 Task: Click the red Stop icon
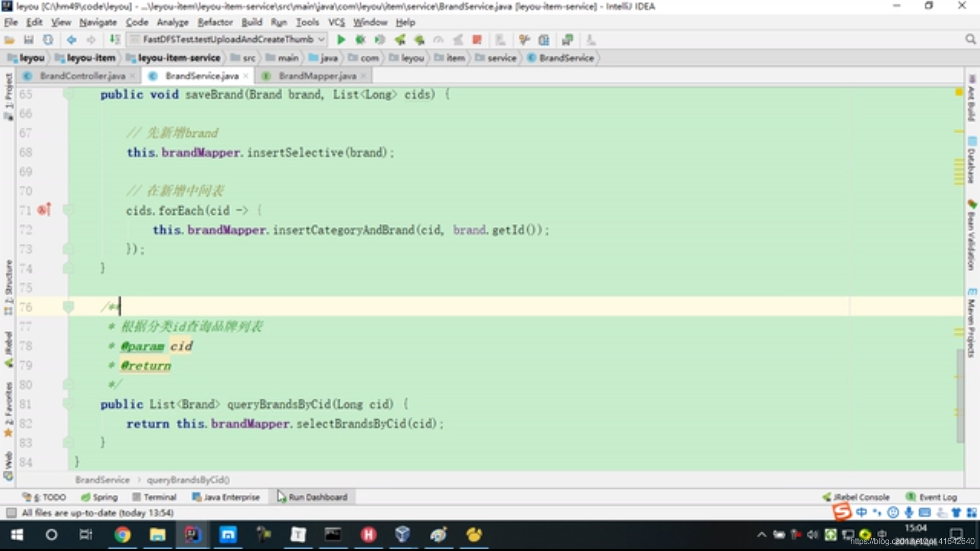(477, 39)
